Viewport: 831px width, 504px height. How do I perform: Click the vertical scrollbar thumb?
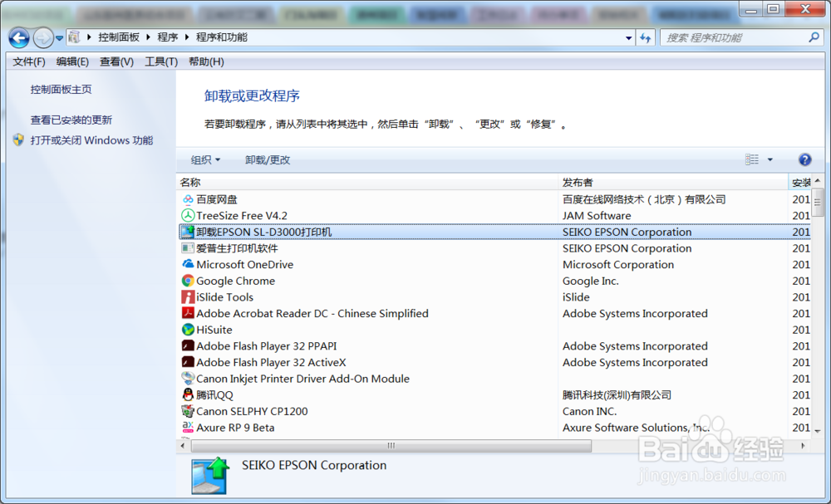pos(818,203)
